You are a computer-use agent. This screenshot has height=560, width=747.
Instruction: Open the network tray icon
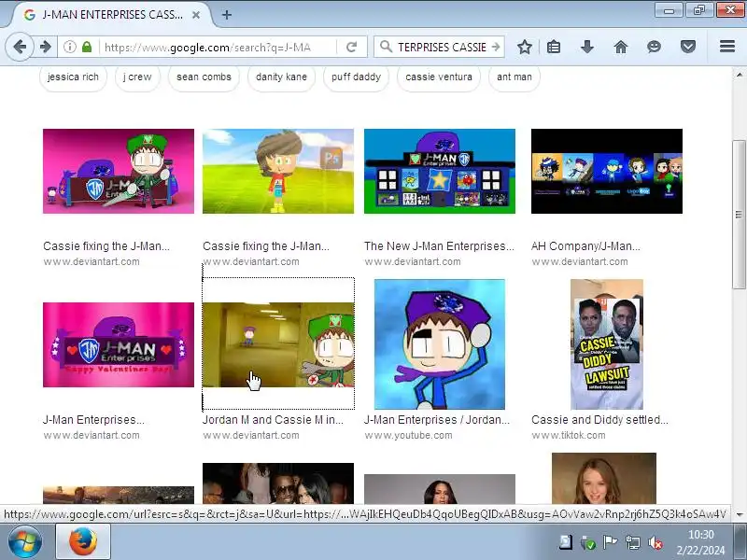[x=633, y=542]
